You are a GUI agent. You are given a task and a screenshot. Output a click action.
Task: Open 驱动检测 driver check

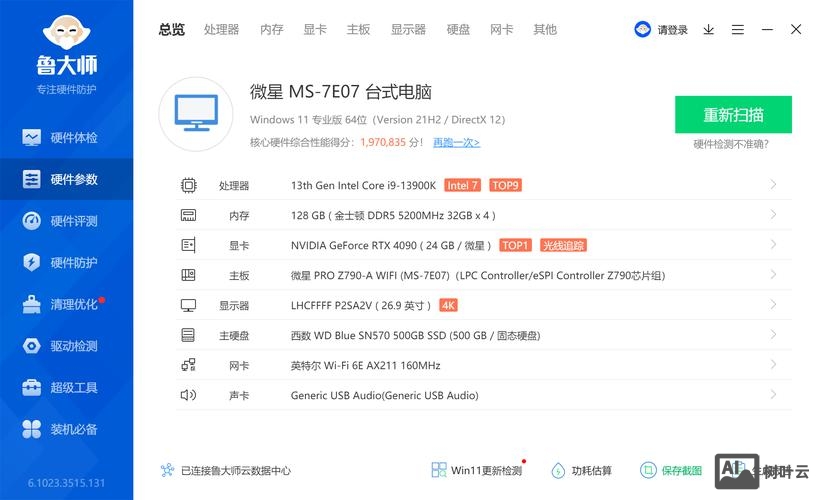(x=66, y=346)
